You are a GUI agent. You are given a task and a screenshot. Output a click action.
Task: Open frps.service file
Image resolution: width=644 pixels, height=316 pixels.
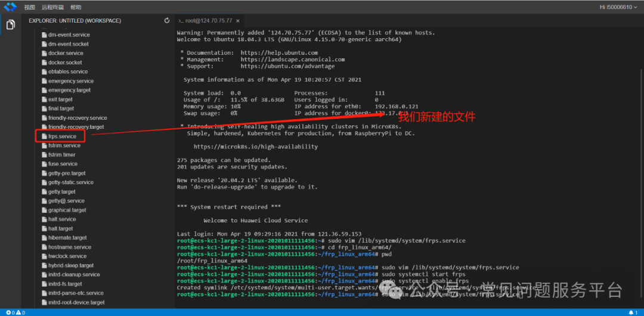[62, 136]
